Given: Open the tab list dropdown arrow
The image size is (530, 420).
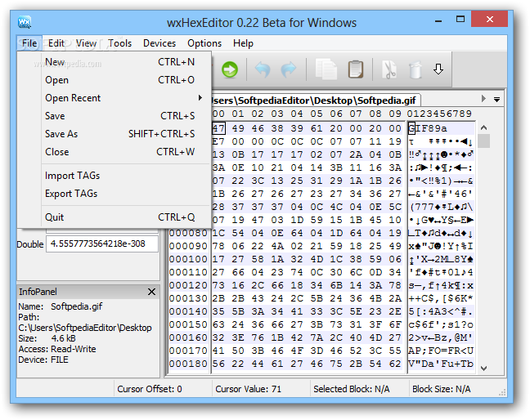Looking at the screenshot, I should coord(497,99).
